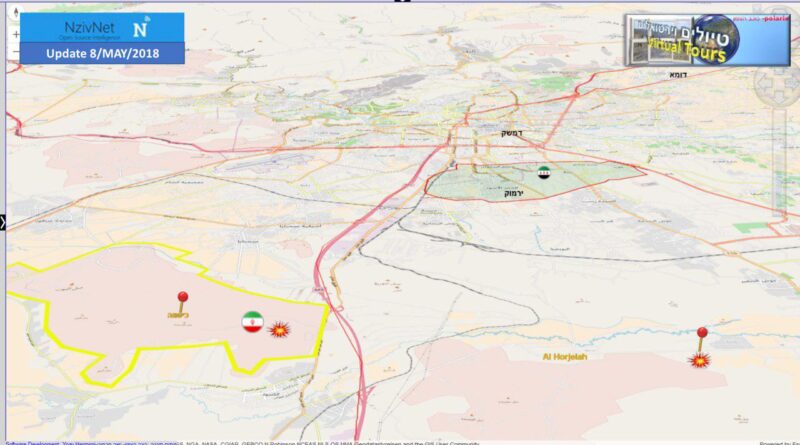Click the explosion icon below the eastern pin

(702, 359)
